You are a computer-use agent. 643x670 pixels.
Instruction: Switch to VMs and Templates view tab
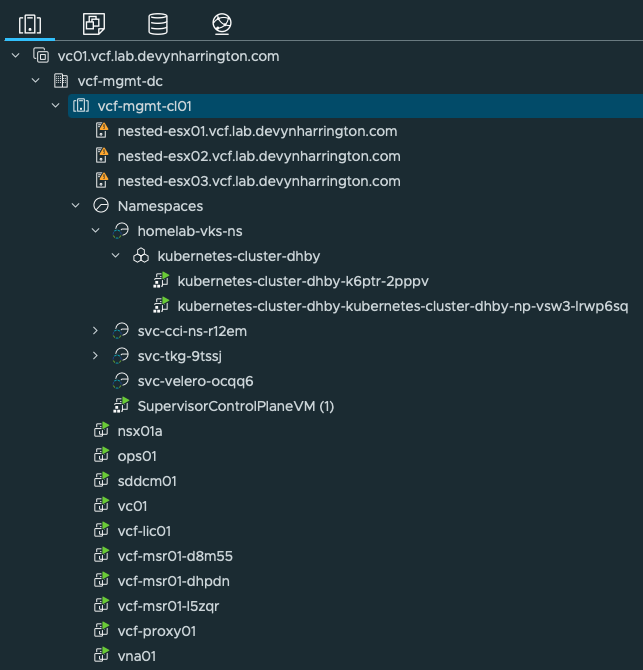[94, 24]
